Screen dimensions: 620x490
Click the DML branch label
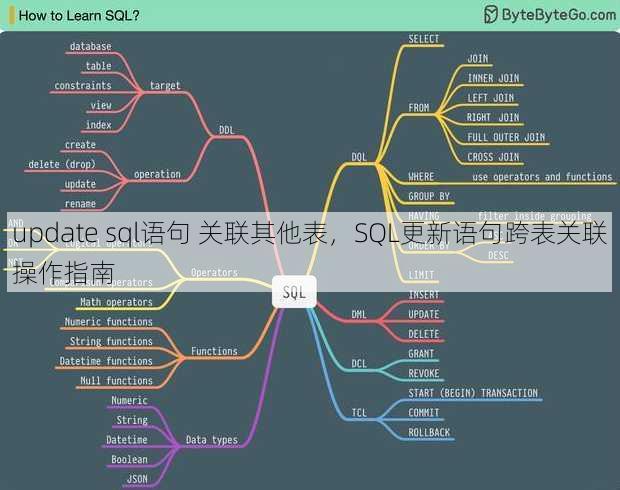click(x=359, y=314)
